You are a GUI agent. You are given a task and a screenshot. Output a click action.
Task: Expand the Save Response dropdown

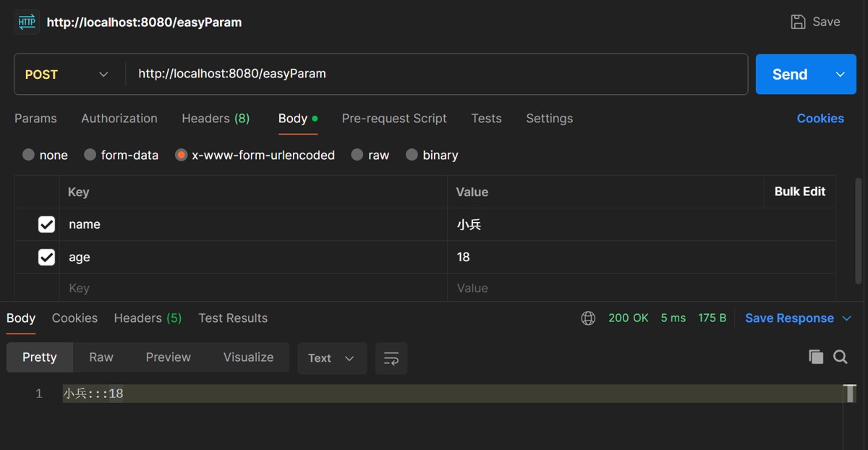[x=847, y=318]
